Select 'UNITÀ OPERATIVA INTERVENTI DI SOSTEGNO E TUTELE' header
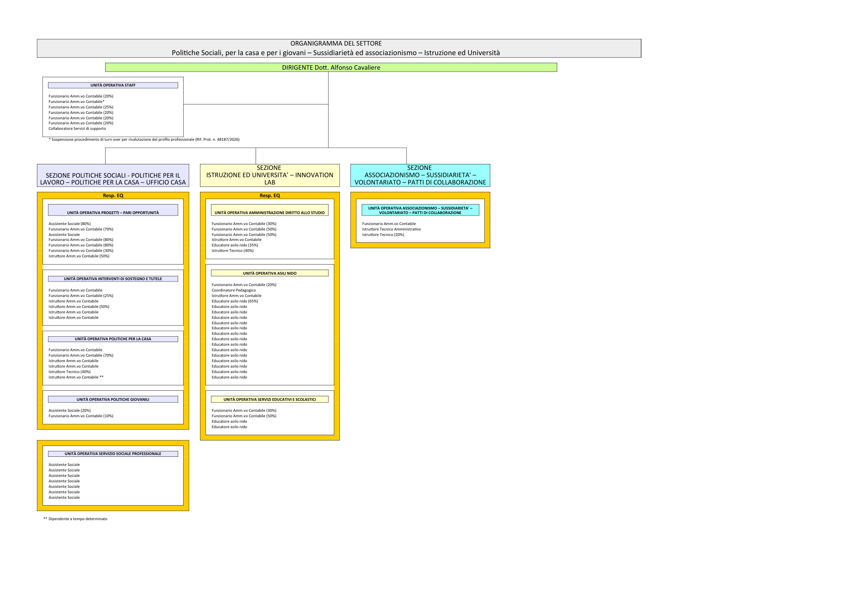The height and width of the screenshot is (614, 868). click(113, 279)
